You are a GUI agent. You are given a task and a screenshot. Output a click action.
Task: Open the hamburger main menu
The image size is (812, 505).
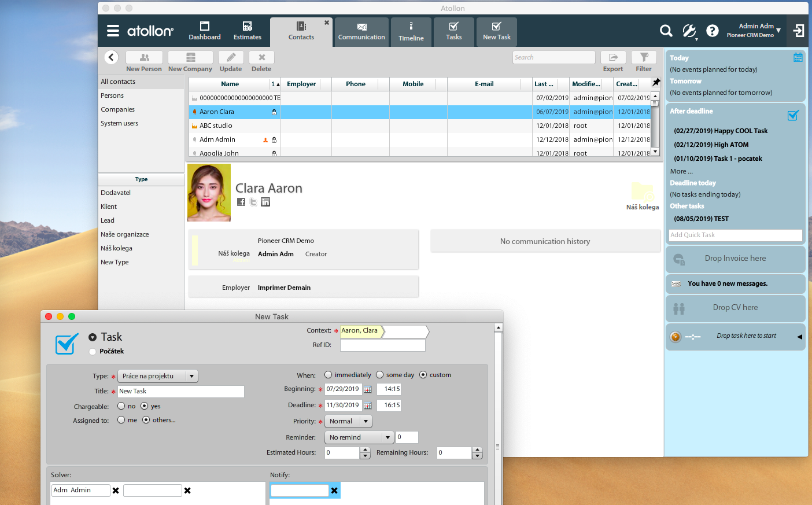(x=113, y=31)
